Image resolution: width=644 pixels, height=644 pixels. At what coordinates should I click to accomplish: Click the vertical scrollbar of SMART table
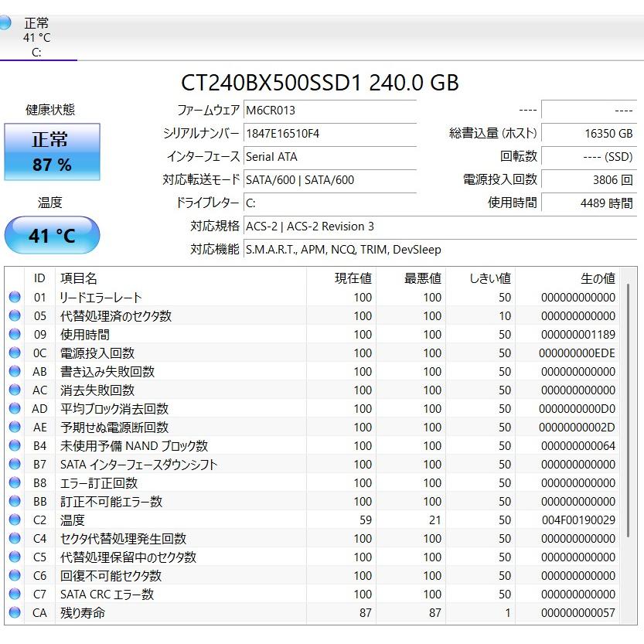[628, 411]
